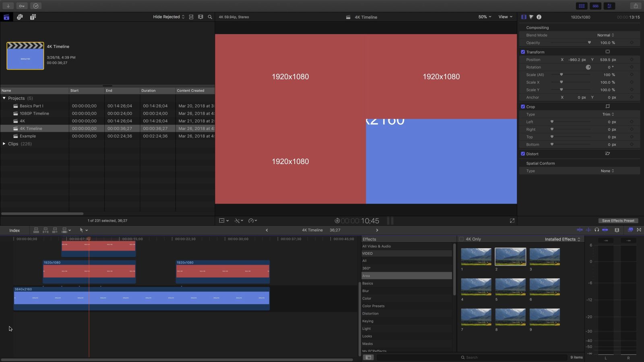Image resolution: width=644 pixels, height=362 pixels.
Task: Open the Info inspector icon
Action: tap(539, 17)
